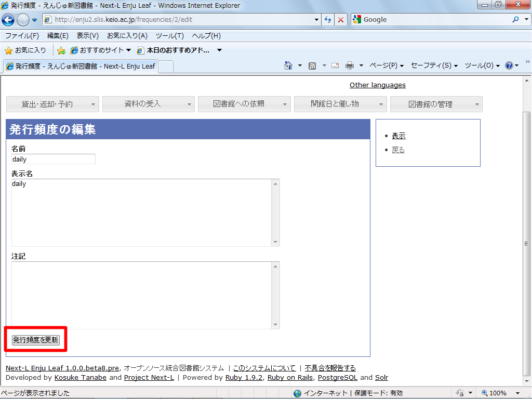Go back with the browser Back arrow
The image size is (532, 399).
point(8,20)
